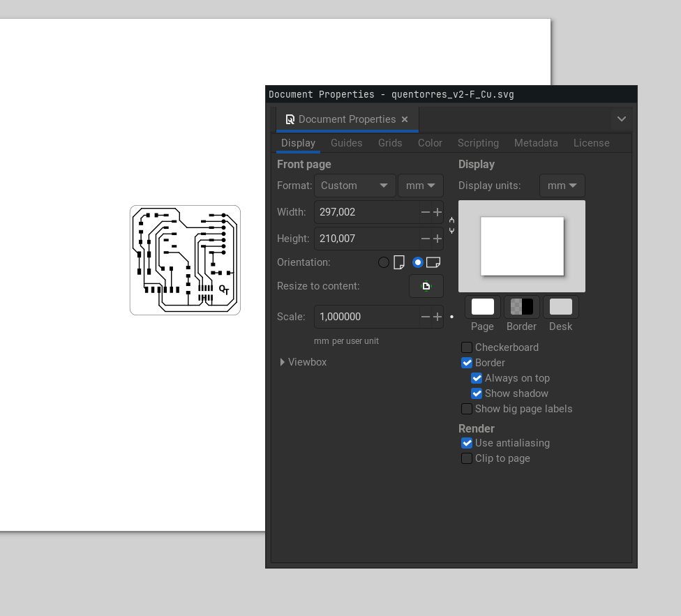Viewport: 681px width, 616px height.
Task: Click the Document Properties window title bar
Action: (x=451, y=94)
